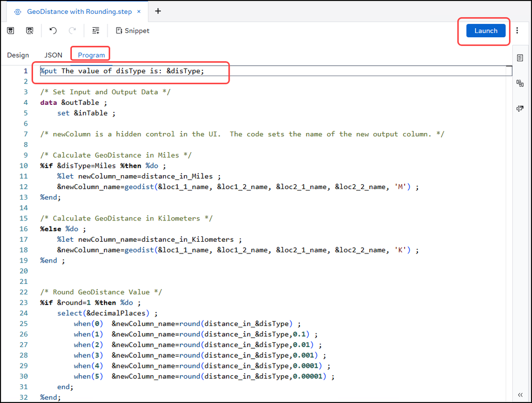The image size is (532, 403).
Task: Redo the last undone edit
Action: (x=72, y=30)
